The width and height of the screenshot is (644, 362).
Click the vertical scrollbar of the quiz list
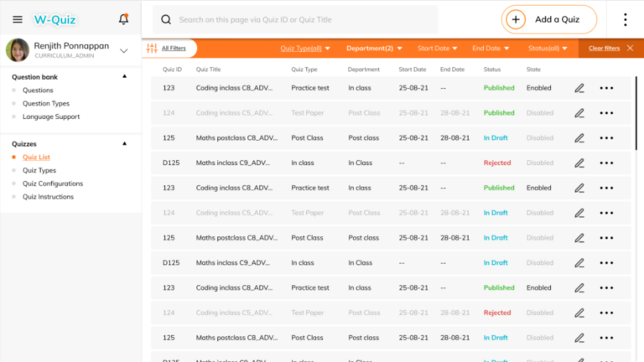636,113
